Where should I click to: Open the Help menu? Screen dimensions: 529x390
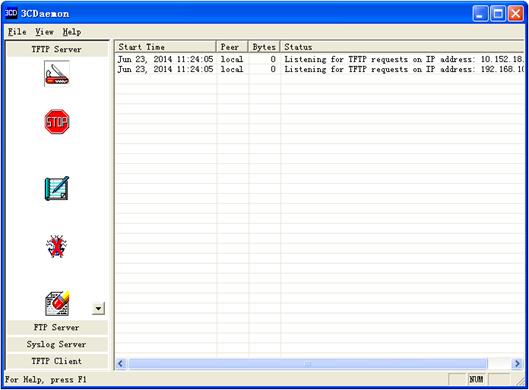click(x=72, y=32)
